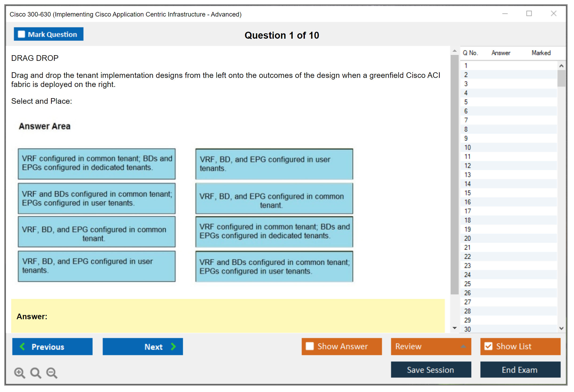Click the zoom out magnifier icon
Viewport: 574px width, 392px height.
coord(52,373)
